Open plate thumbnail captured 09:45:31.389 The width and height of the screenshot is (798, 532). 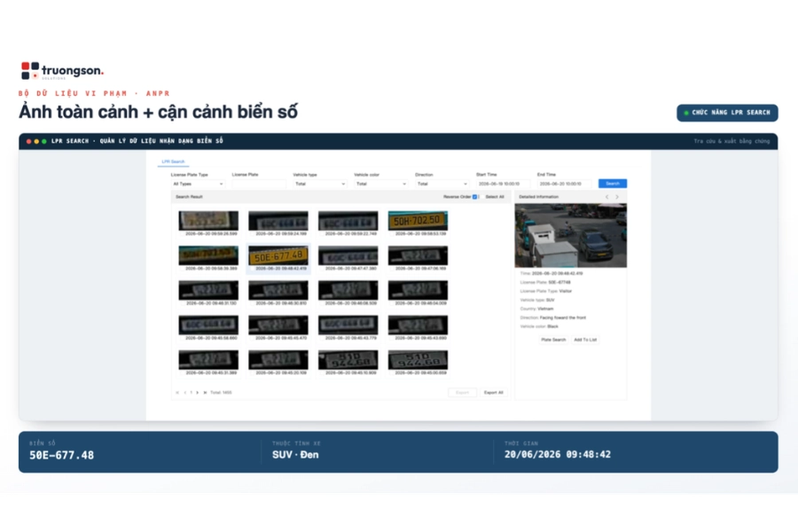pyautogui.click(x=208, y=360)
